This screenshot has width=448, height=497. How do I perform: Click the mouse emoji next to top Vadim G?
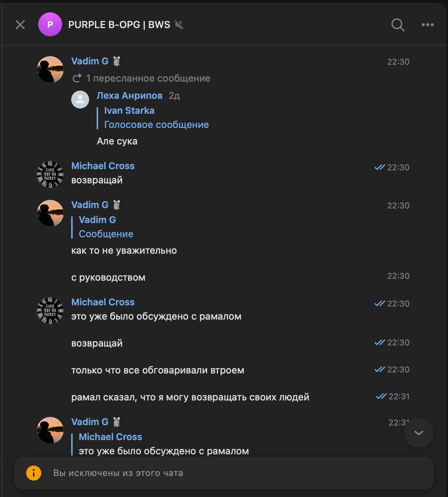(117, 61)
